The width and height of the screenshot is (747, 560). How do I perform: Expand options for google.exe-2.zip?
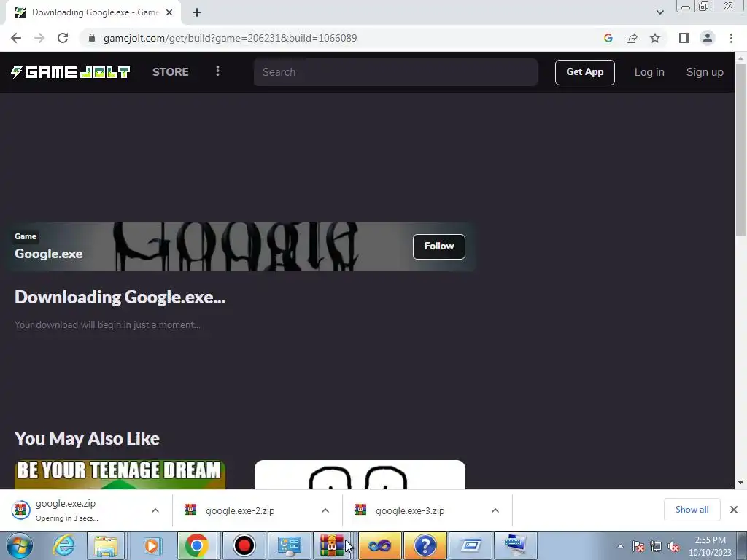tap(325, 510)
